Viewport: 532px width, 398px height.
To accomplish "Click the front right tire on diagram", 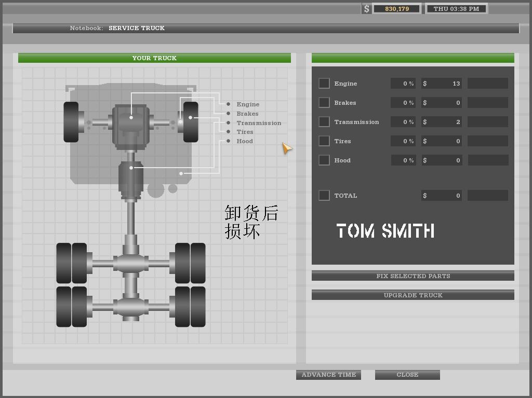I will tap(191, 122).
